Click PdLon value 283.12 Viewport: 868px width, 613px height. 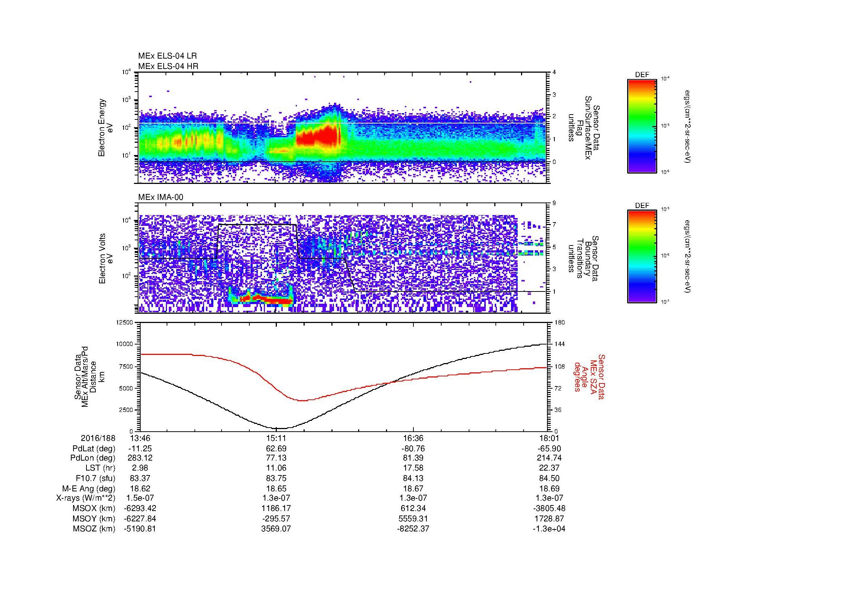(x=140, y=458)
